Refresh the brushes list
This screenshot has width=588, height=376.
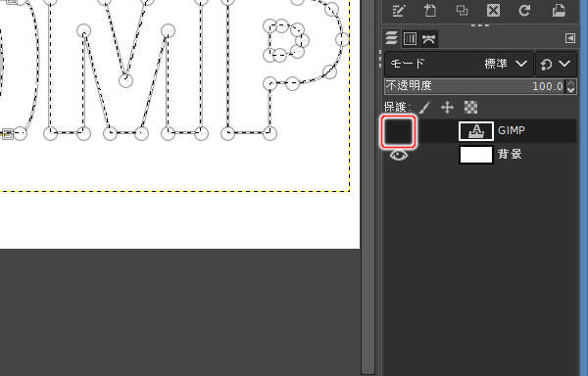(524, 10)
